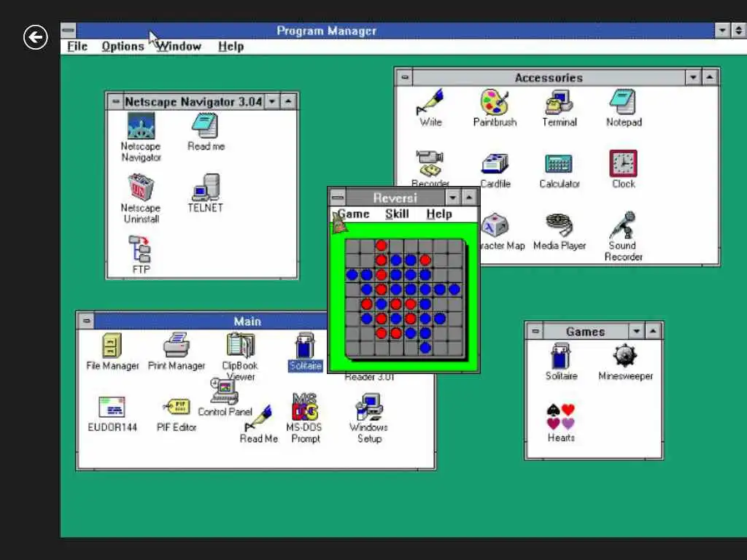Image resolution: width=747 pixels, height=560 pixels.
Task: Open the Netscape Navigator window control menu
Action: [115, 101]
